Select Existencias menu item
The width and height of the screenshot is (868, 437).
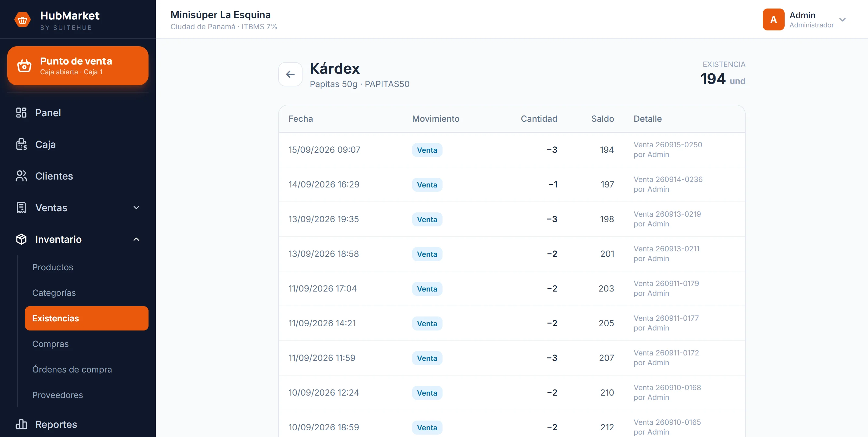coord(87,318)
